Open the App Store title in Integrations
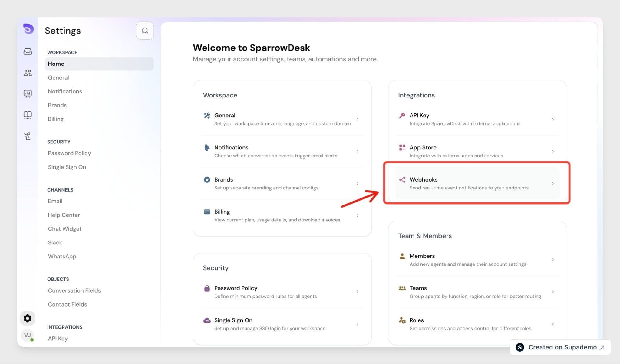The height and width of the screenshot is (364, 620). point(423,147)
